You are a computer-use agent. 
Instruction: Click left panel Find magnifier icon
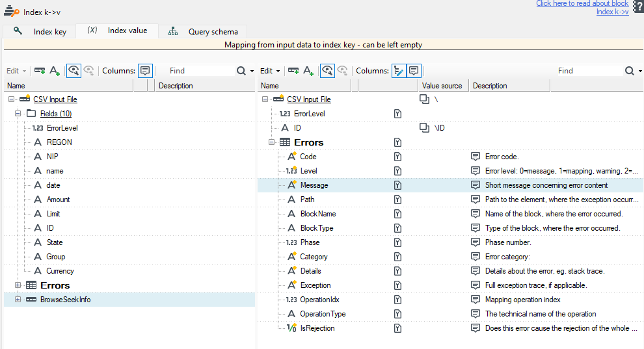point(241,71)
